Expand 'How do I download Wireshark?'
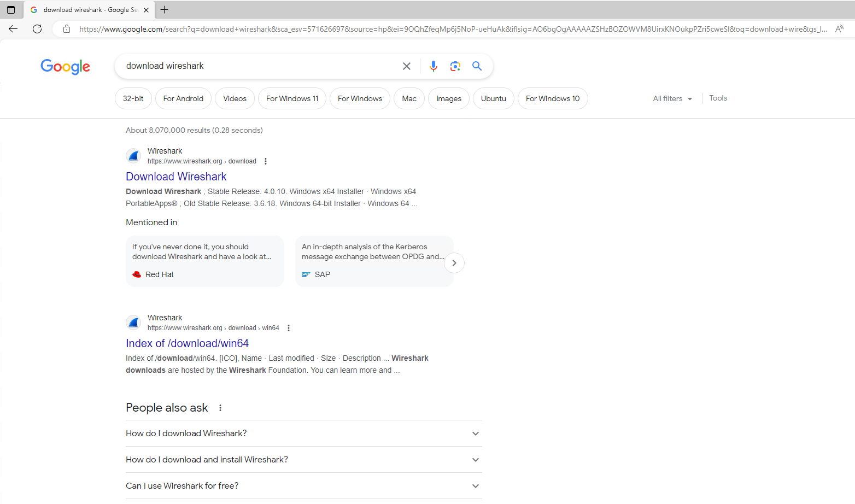Image resolution: width=855 pixels, height=504 pixels. pos(303,433)
